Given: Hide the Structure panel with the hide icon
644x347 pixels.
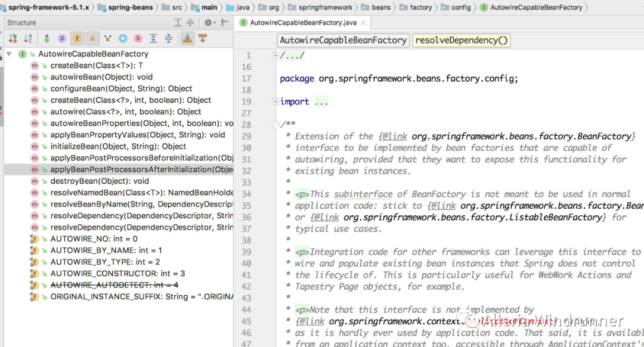Looking at the screenshot, I should coord(226,22).
